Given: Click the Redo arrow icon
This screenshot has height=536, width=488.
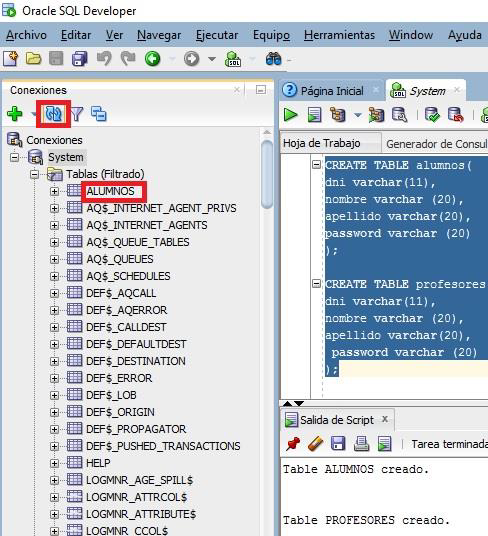Looking at the screenshot, I should tap(128, 59).
